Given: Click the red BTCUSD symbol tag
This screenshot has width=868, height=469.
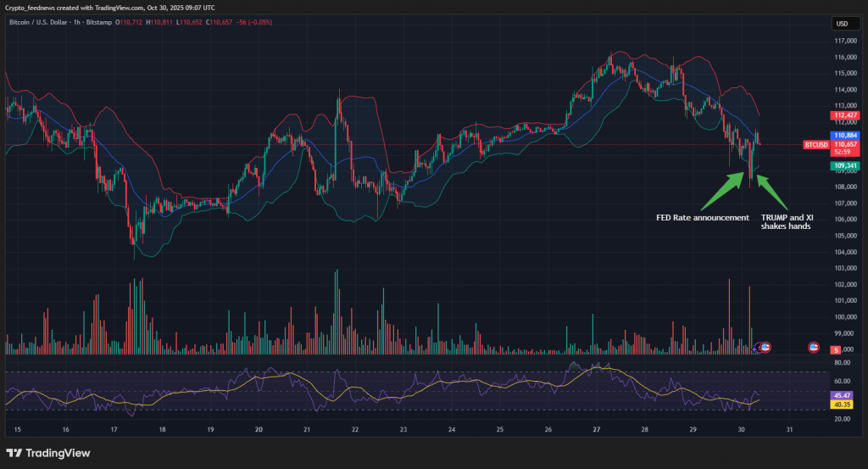Looking at the screenshot, I should click(x=815, y=145).
